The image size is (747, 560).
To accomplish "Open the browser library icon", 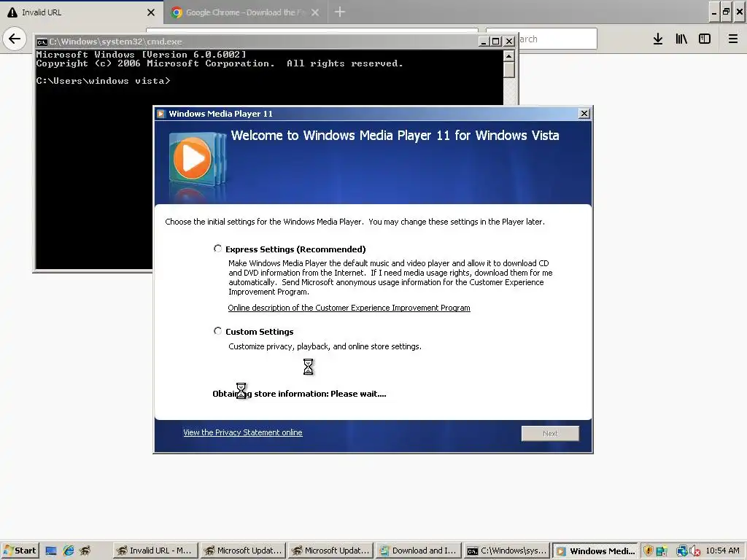I will 681,39.
